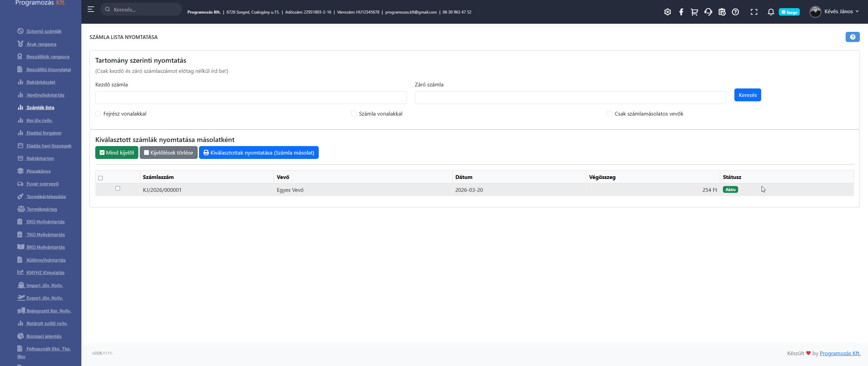Enable Csak számlamásolatos vevők checkbox
This screenshot has height=366, width=868.
pyautogui.click(x=609, y=114)
